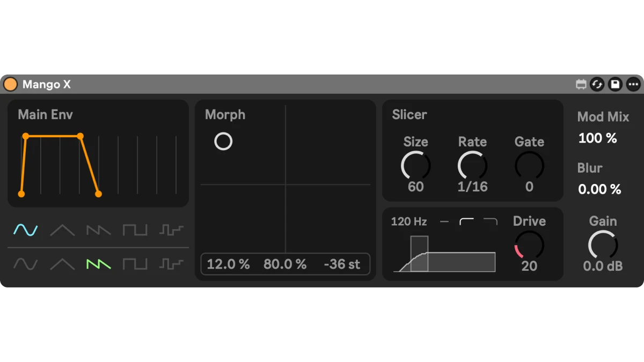Viewport: 644px width, 362px height.
Task: Click the Drive knob
Action: click(x=529, y=245)
